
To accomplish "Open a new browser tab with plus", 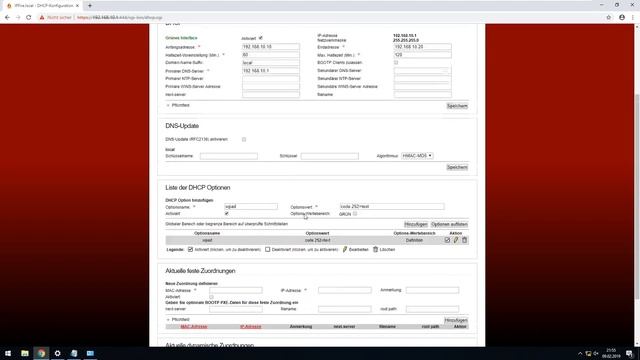I will [x=90, y=6].
